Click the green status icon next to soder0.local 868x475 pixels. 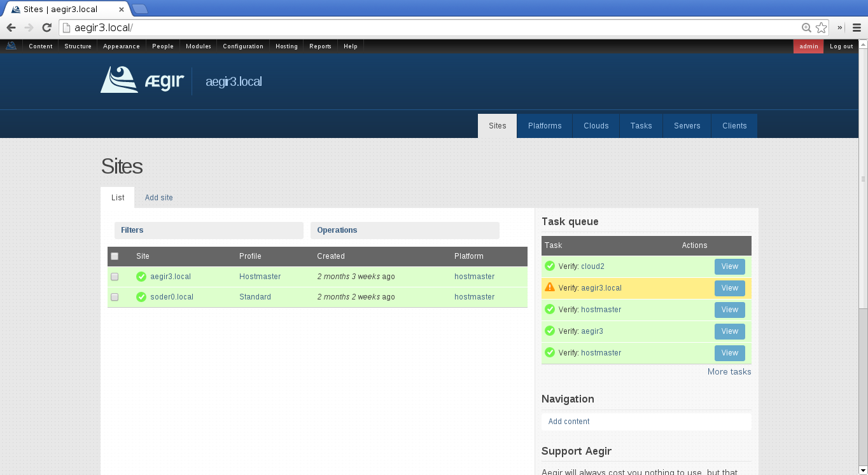click(x=141, y=297)
